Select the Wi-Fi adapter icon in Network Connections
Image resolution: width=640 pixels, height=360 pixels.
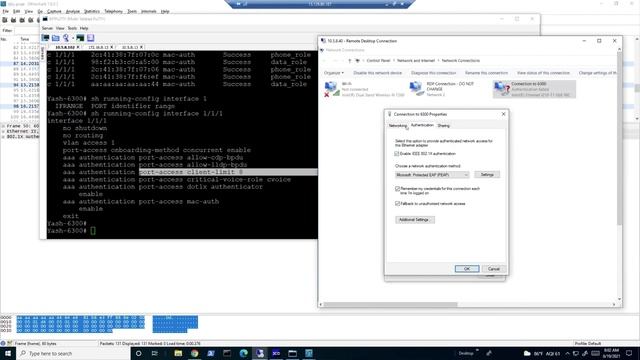[331, 89]
